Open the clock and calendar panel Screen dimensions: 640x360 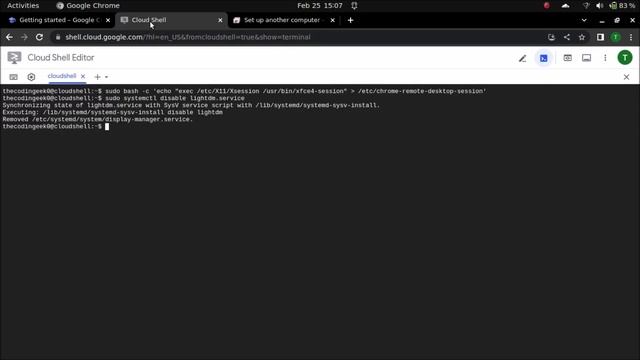pos(320,6)
